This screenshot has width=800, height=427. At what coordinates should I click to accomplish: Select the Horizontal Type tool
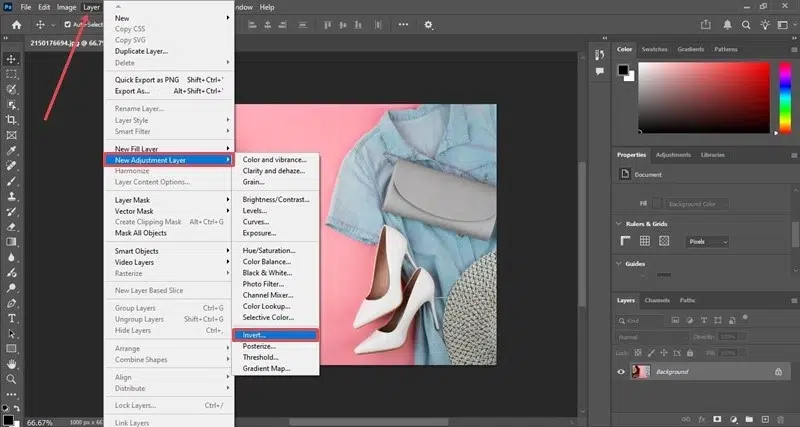point(11,318)
